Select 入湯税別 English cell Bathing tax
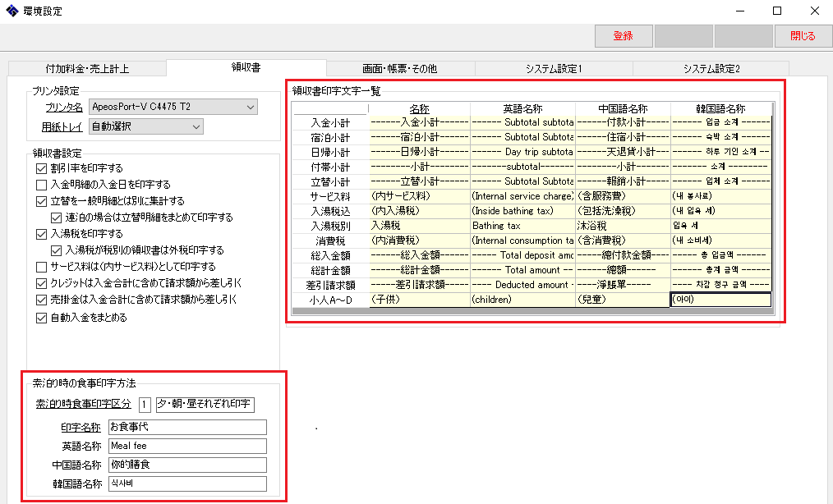Viewport: 833px width, 504px height. (522, 225)
